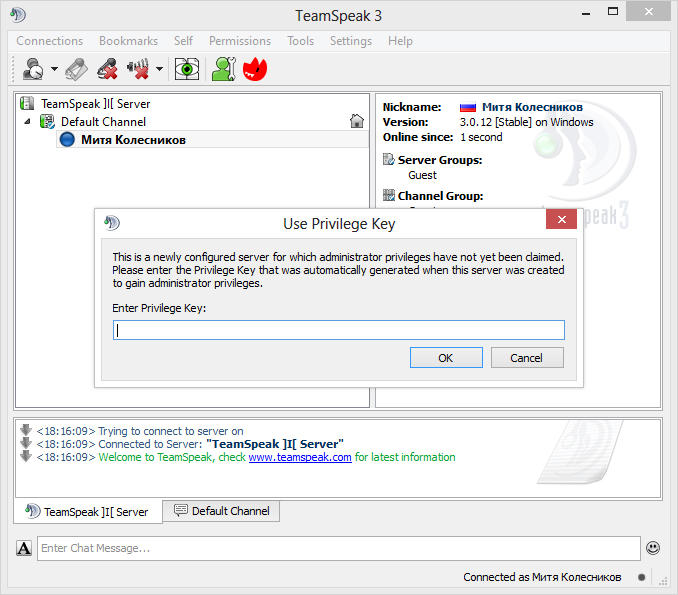The width and height of the screenshot is (678, 595).
Task: Toggle Away status icon with clock
Action: click(x=33, y=69)
